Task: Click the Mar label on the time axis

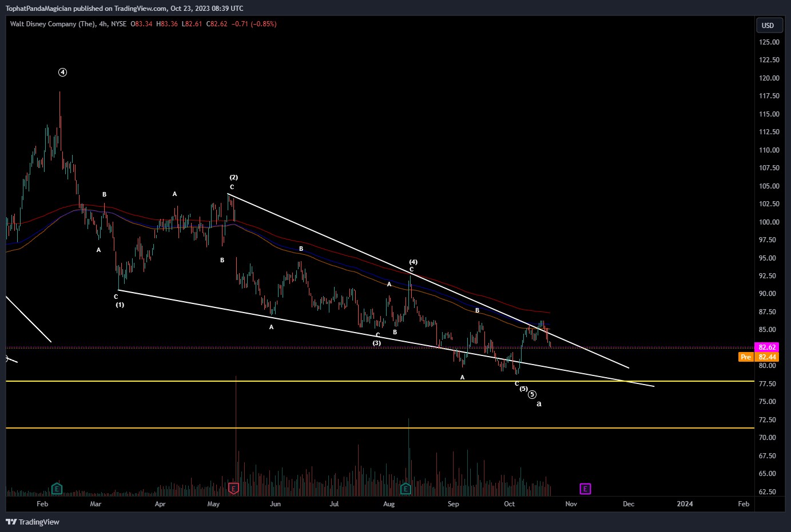Action: point(96,504)
